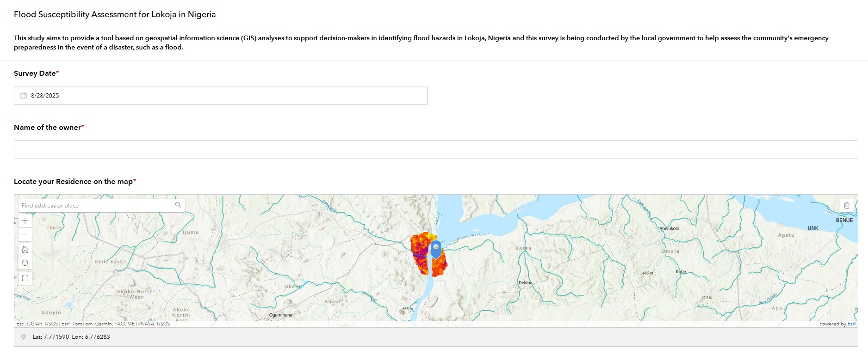Find my current location on map
The image size is (868, 355).
tap(25, 263)
